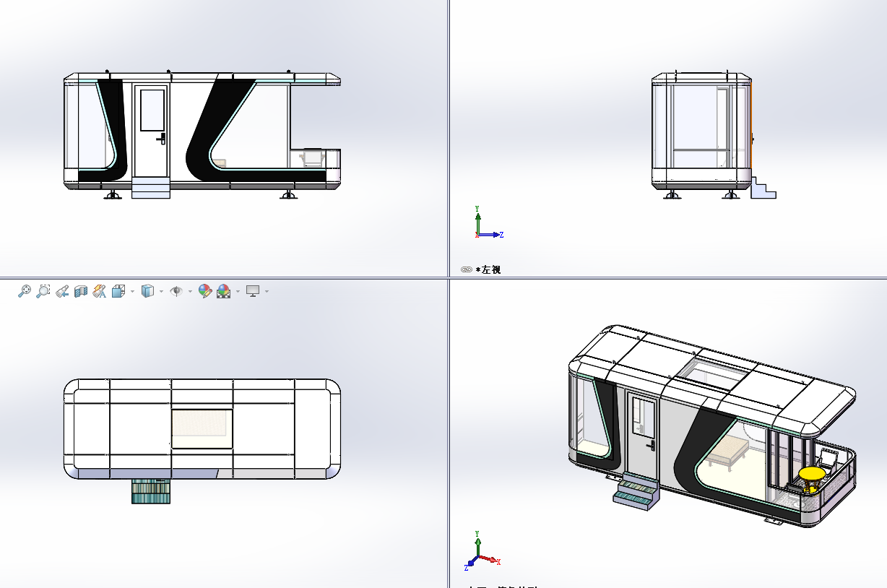887x588 pixels.
Task: Expand the Hide/Show Items dropdown arrow
Action: (x=190, y=292)
